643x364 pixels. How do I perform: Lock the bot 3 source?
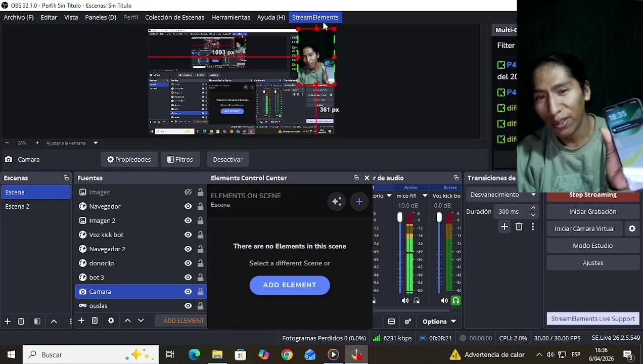coord(200,277)
